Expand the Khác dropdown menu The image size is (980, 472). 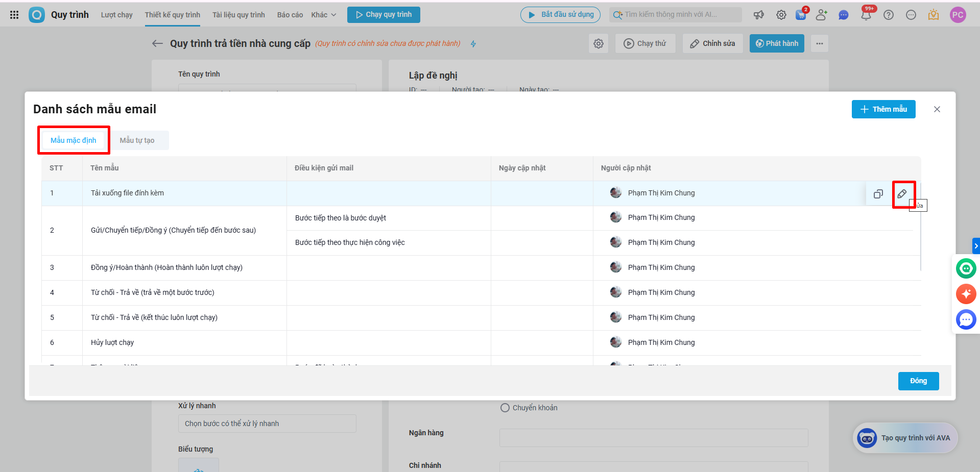point(324,15)
